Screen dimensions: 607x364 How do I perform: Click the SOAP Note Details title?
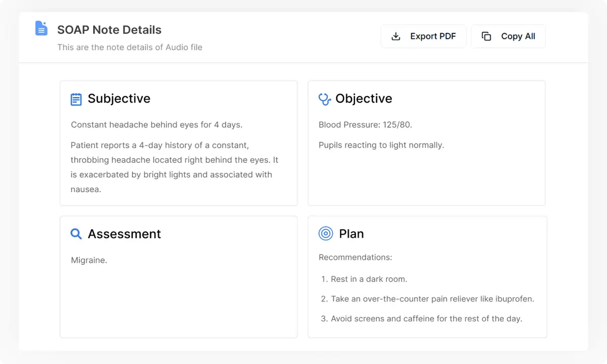click(x=109, y=30)
